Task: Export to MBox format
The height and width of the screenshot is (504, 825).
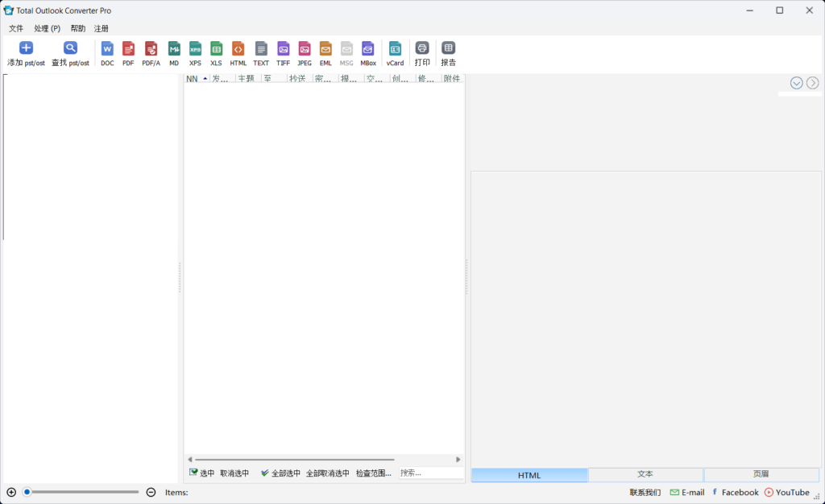Action: (x=368, y=54)
